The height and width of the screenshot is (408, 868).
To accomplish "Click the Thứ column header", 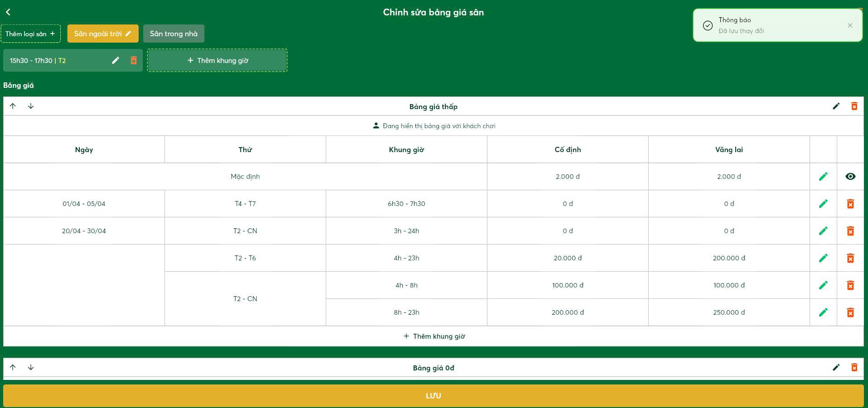I will 245,149.
